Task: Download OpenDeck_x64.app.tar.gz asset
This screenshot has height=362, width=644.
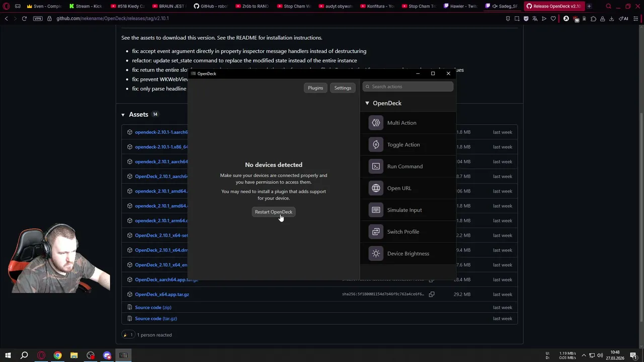Action: click(162, 294)
